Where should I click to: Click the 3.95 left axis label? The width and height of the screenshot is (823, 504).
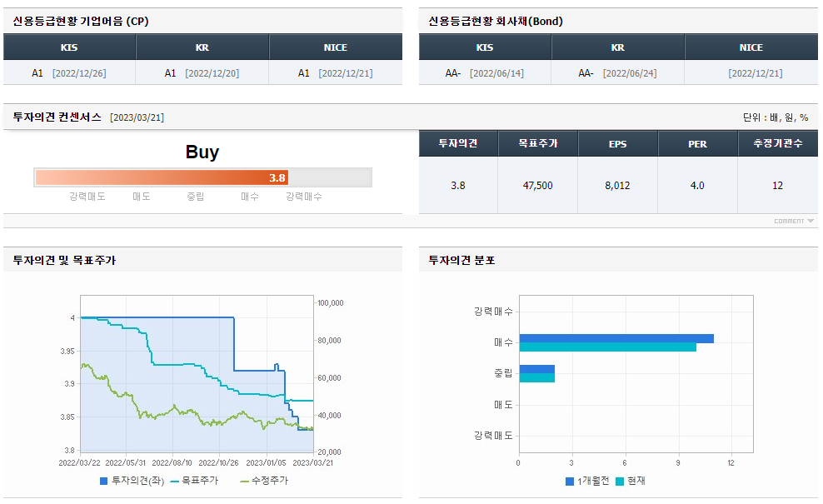[x=67, y=351]
